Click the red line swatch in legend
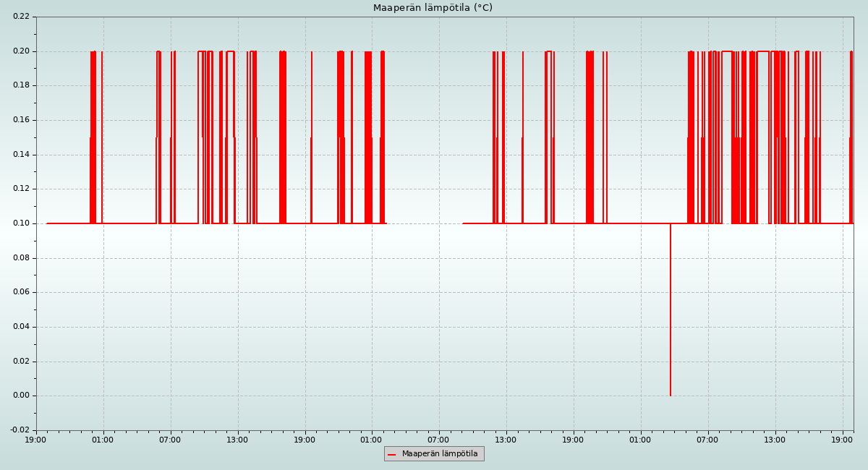 pos(392,455)
